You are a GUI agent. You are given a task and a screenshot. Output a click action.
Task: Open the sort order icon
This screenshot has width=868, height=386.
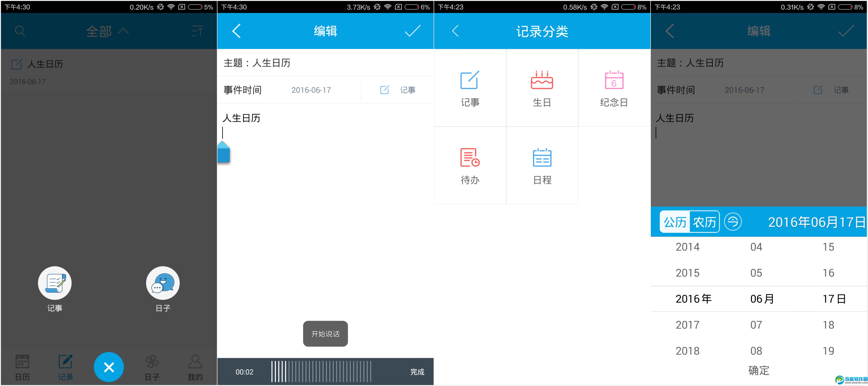(x=197, y=31)
